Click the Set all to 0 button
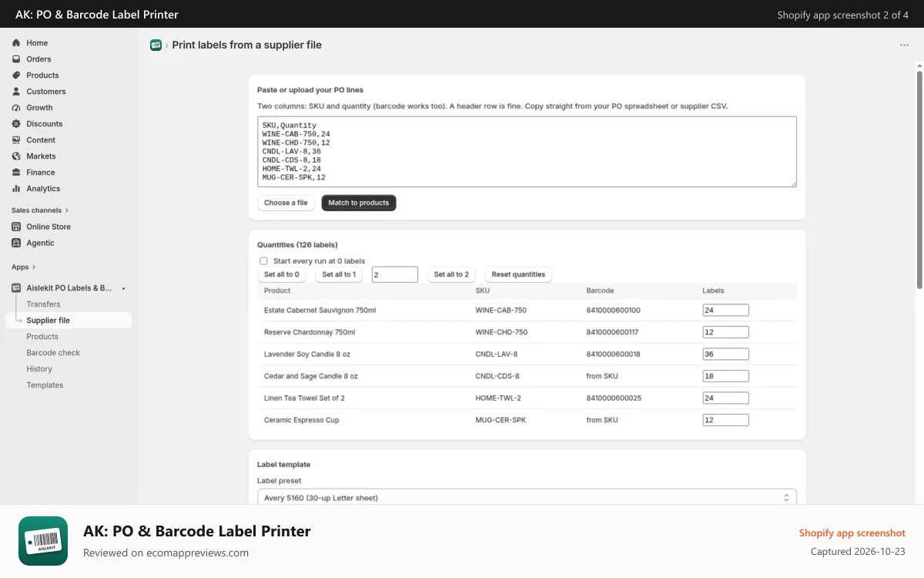This screenshot has width=924, height=578. (x=282, y=274)
